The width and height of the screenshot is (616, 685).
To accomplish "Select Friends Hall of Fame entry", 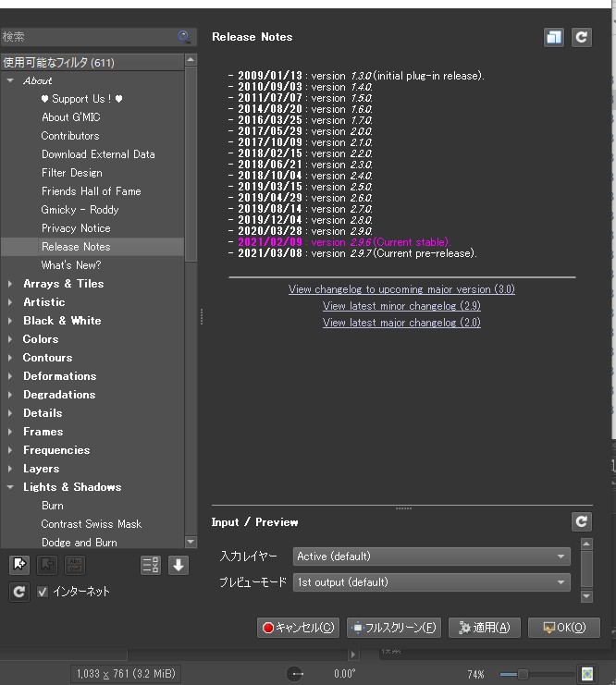I will coord(91,191).
